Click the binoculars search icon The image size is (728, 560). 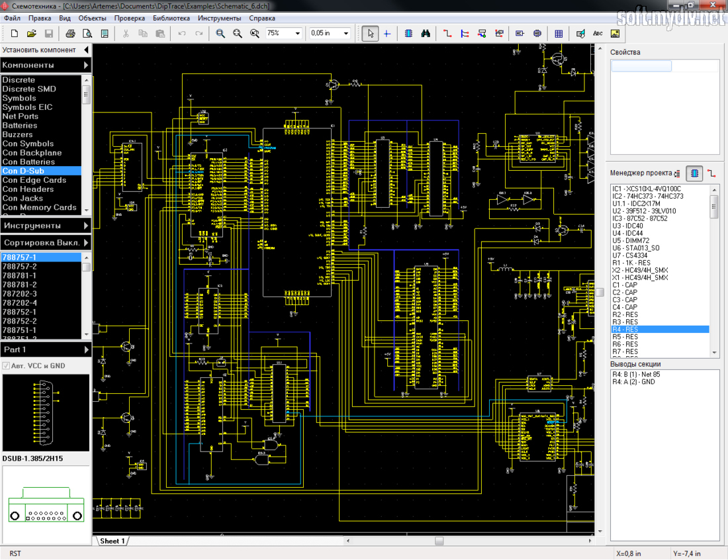click(426, 33)
